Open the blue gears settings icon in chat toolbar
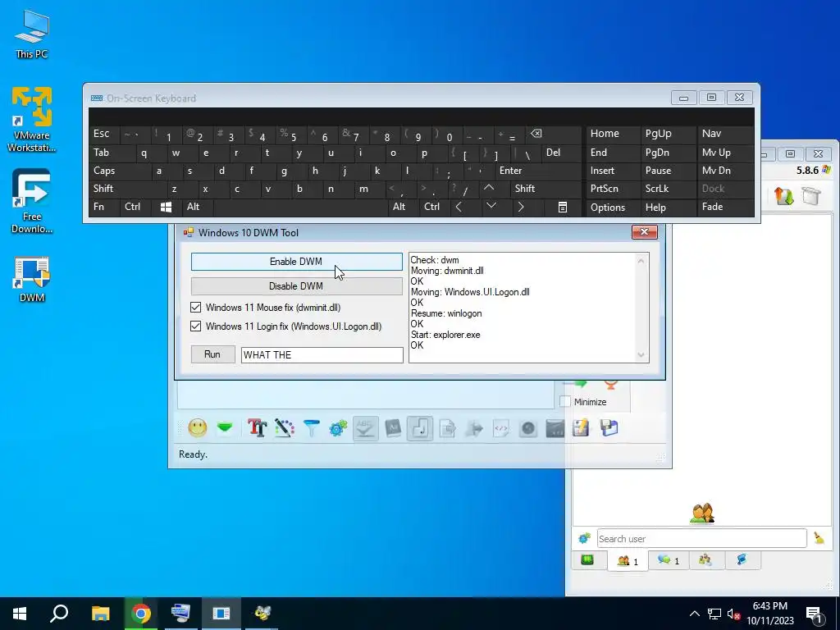This screenshot has width=840, height=630. coord(339,427)
